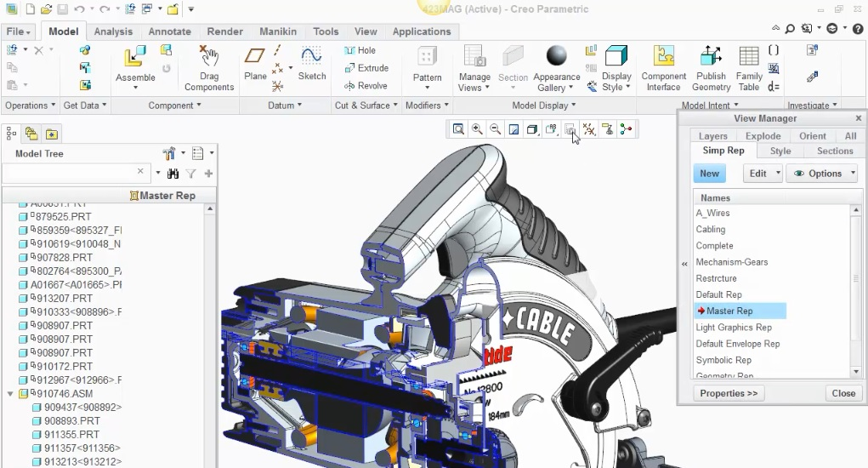This screenshot has width=868, height=468.
Task: Open the Display Style cube
Action: [x=616, y=56]
